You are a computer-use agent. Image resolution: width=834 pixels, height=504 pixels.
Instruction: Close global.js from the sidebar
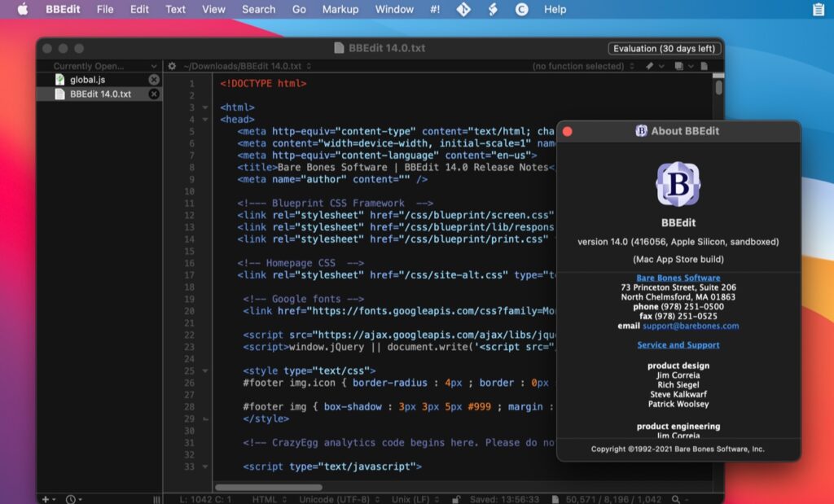click(x=152, y=79)
